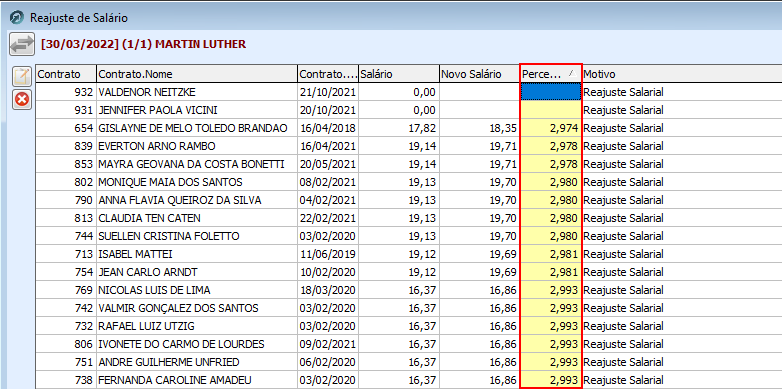Click new salary 18,35 cell
The image size is (782, 389).
479,128
